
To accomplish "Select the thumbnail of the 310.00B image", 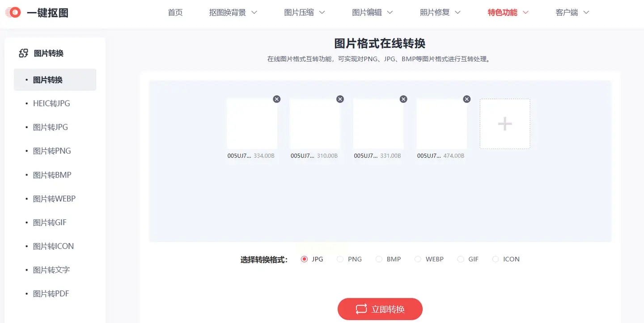I will tap(315, 124).
